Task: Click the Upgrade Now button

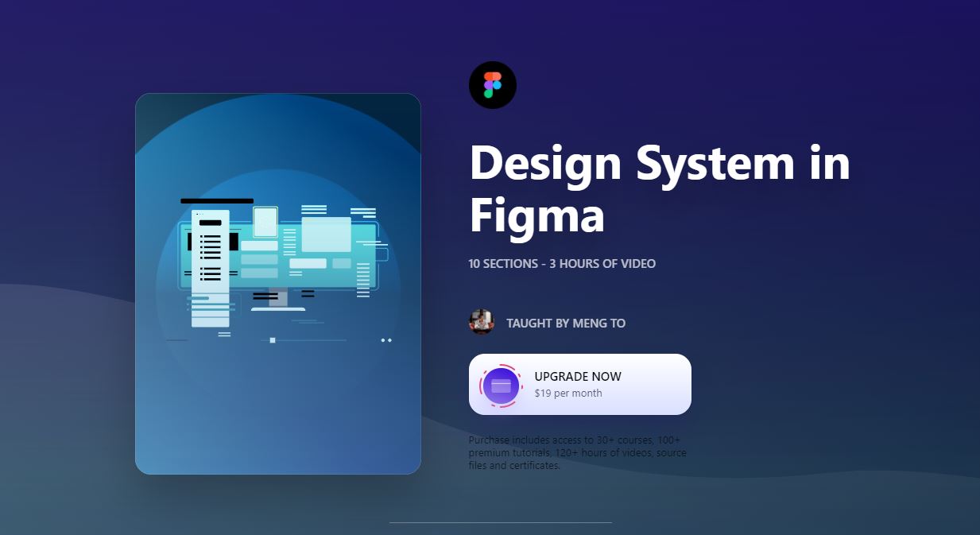Action: click(580, 384)
